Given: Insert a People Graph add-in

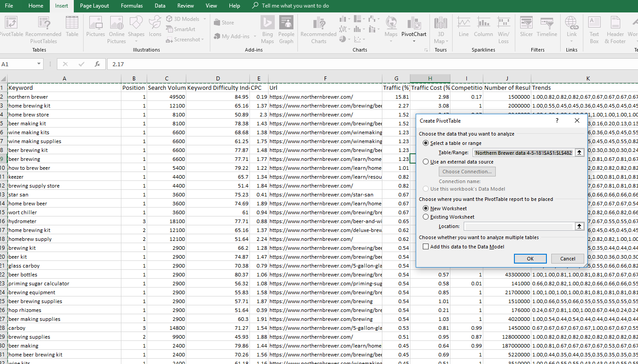Looking at the screenshot, I should pyautogui.click(x=286, y=29).
